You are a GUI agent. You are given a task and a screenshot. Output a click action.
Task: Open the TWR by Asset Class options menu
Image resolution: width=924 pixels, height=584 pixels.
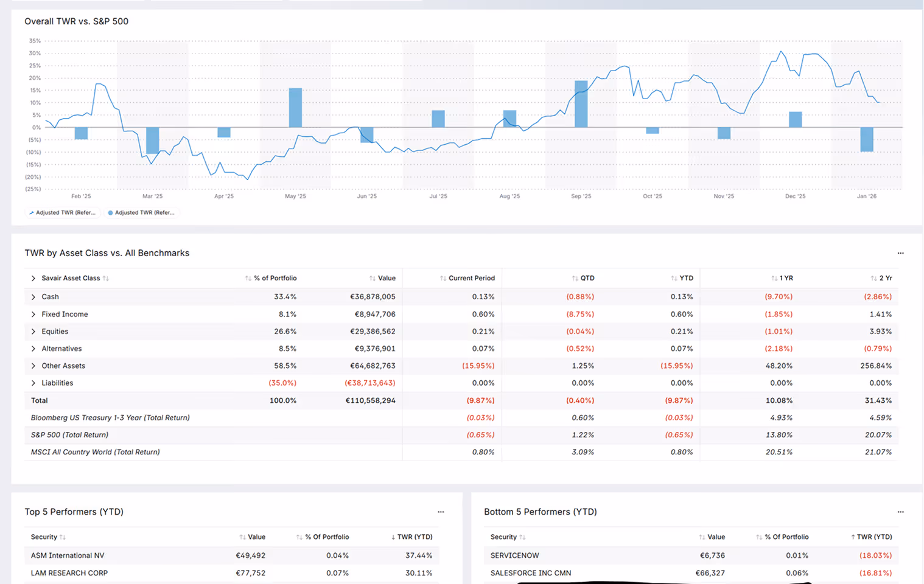pos(900,253)
